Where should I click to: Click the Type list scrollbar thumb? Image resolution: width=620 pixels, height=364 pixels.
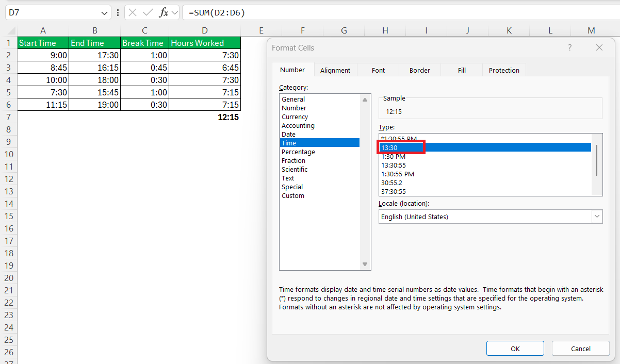pyautogui.click(x=597, y=160)
